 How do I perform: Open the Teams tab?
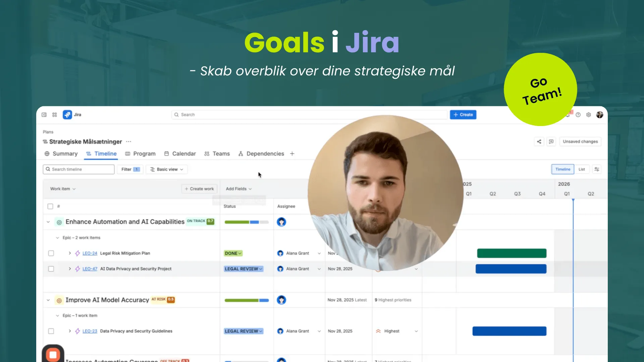point(217,154)
